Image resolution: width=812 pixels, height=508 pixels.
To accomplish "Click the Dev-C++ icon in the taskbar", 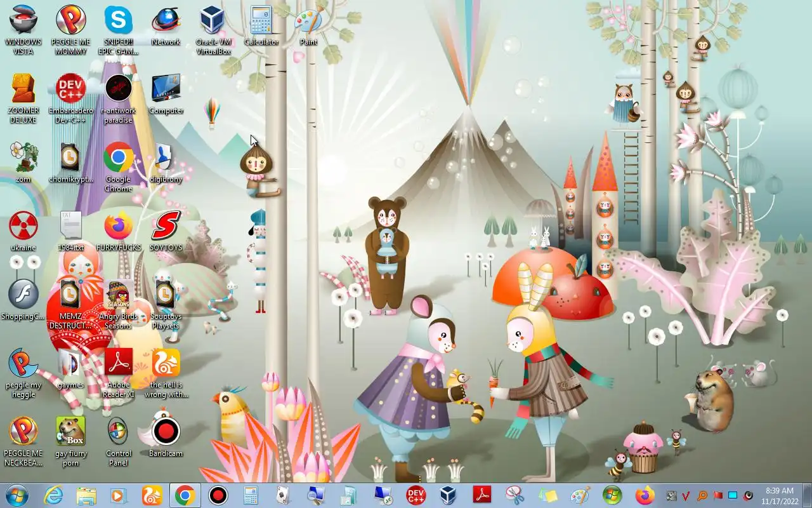I will (416, 495).
